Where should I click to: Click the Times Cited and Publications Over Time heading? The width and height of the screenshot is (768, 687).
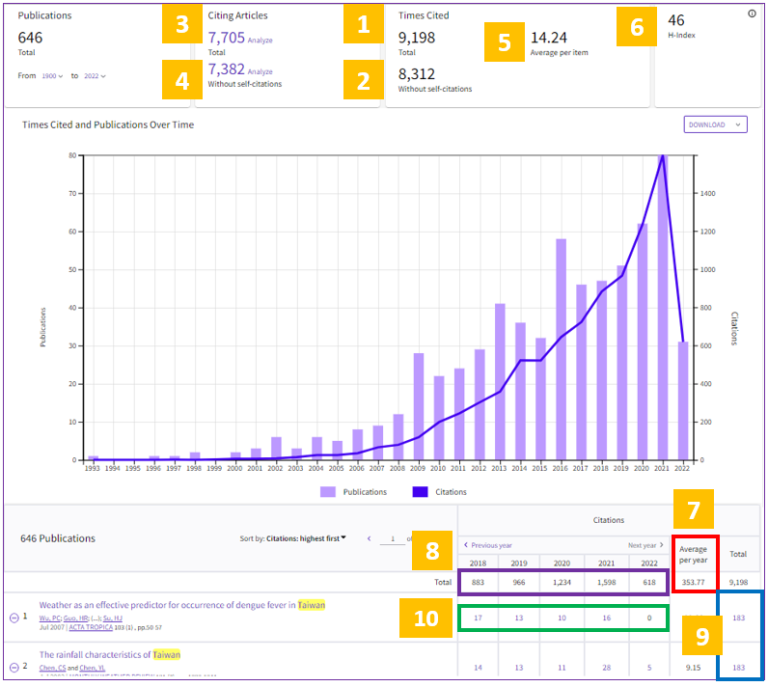point(108,124)
